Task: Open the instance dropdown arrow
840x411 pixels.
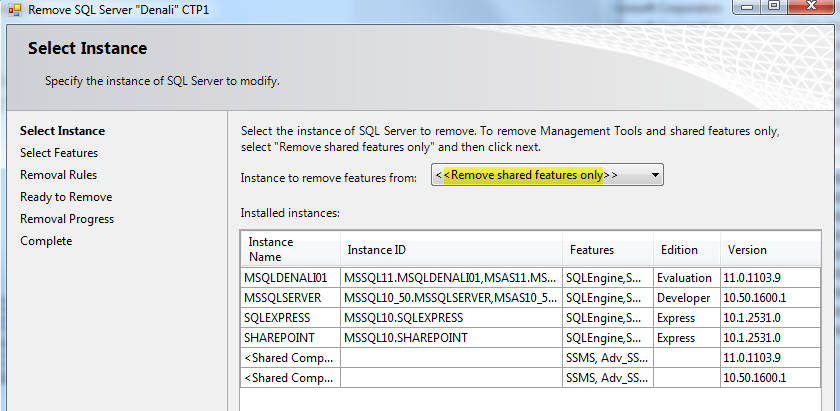Action: 654,175
